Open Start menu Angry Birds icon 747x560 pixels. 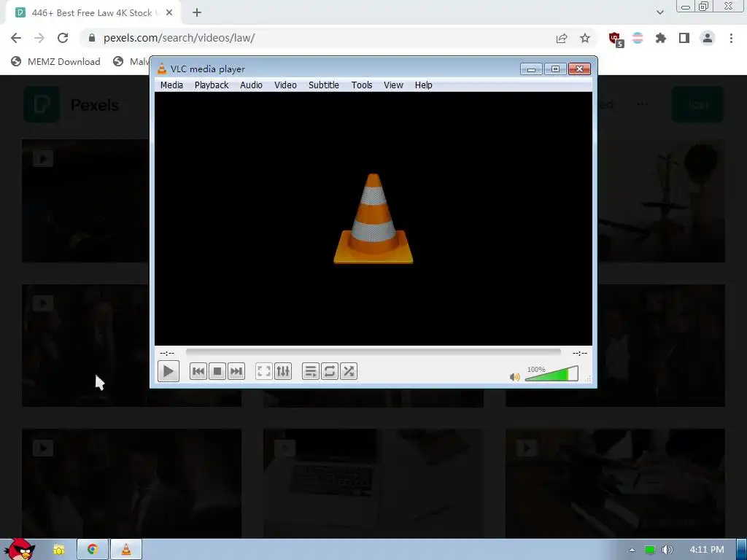tap(19, 549)
